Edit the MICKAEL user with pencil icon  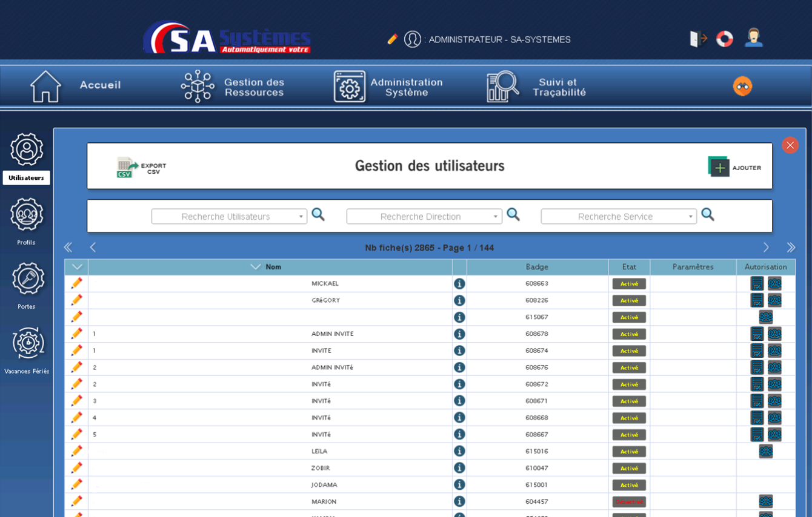[76, 283]
